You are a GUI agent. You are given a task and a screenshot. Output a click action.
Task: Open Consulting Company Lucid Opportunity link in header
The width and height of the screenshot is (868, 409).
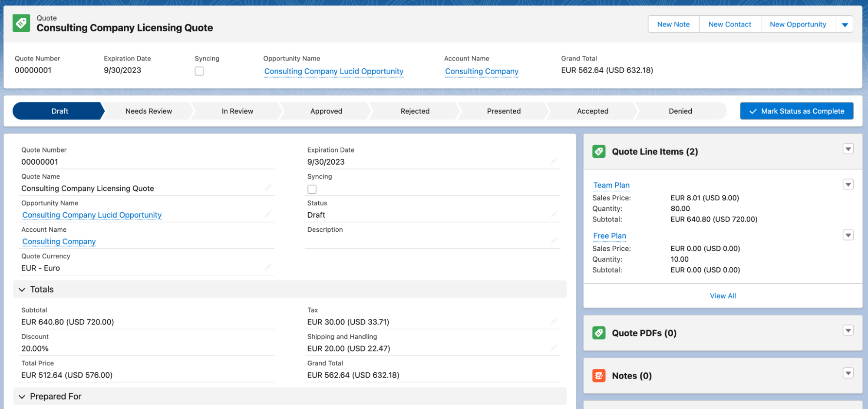point(333,71)
